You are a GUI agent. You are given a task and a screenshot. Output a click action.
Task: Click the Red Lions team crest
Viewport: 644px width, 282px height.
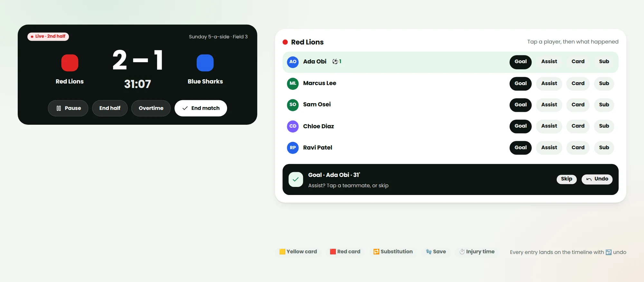click(70, 63)
